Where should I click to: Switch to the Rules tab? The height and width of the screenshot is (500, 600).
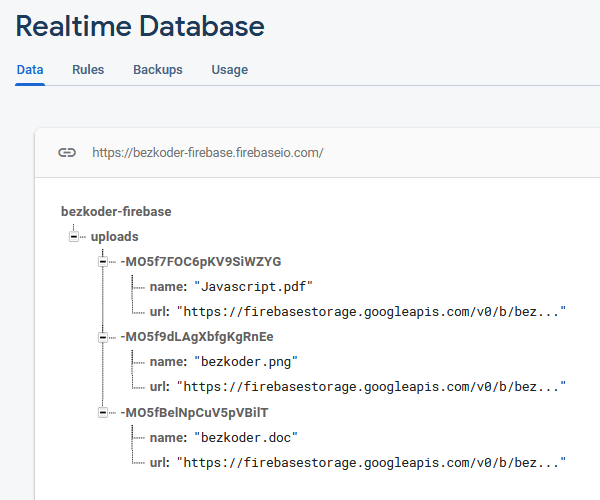tap(88, 70)
